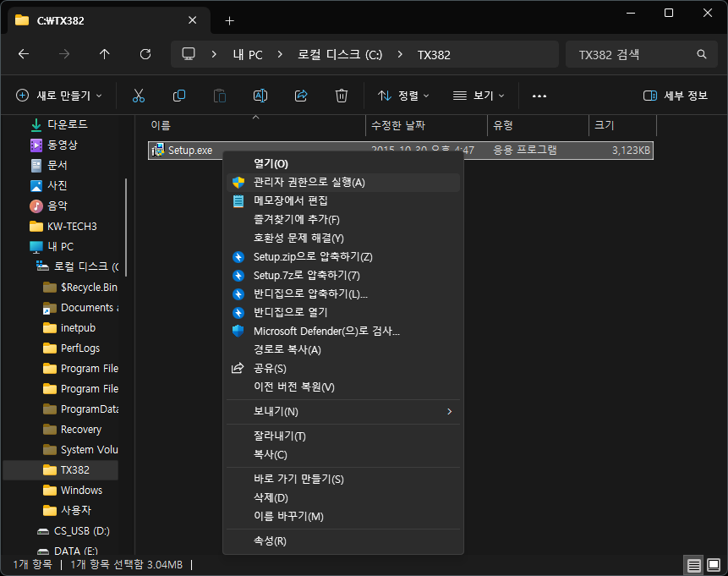Viewport: 728px width, 576px height.
Task: Choose 공유(S) in context menu
Action: (x=343, y=369)
